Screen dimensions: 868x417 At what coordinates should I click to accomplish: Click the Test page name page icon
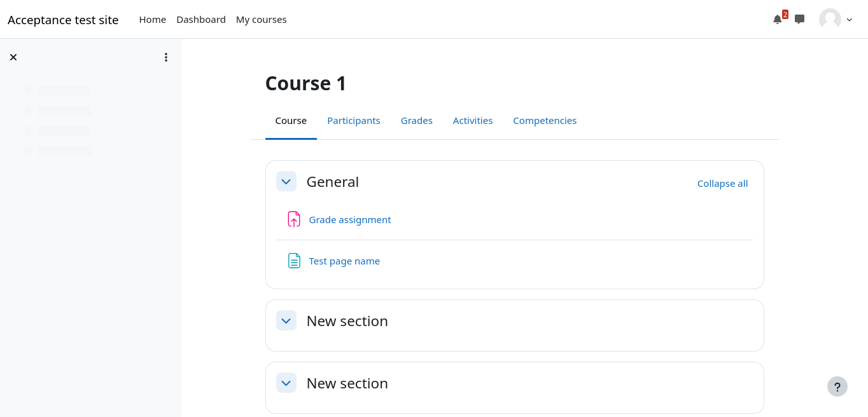point(293,261)
